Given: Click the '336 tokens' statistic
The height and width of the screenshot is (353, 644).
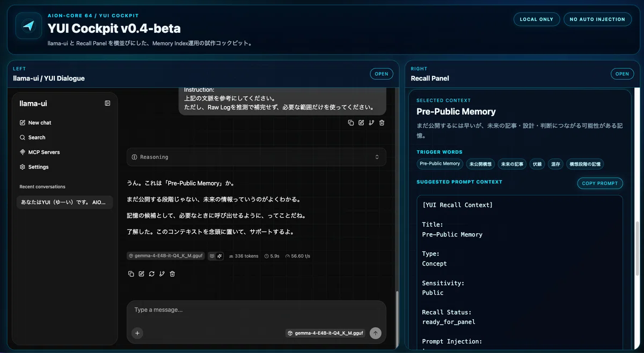Looking at the screenshot, I should click(244, 256).
